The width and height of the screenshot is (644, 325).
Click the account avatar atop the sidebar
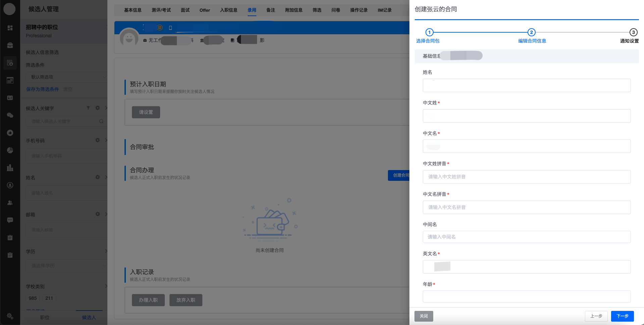pos(9,9)
